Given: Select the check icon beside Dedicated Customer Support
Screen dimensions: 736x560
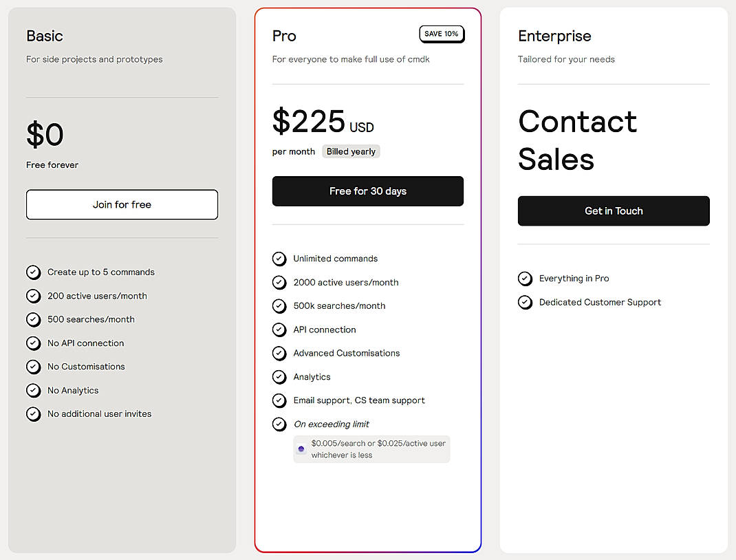Looking at the screenshot, I should click(525, 302).
